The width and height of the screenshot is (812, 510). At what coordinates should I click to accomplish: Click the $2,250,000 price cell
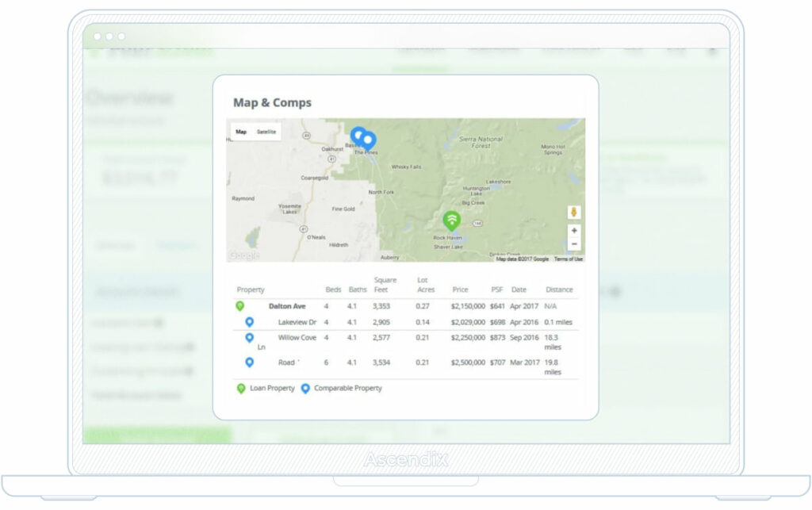click(468, 338)
